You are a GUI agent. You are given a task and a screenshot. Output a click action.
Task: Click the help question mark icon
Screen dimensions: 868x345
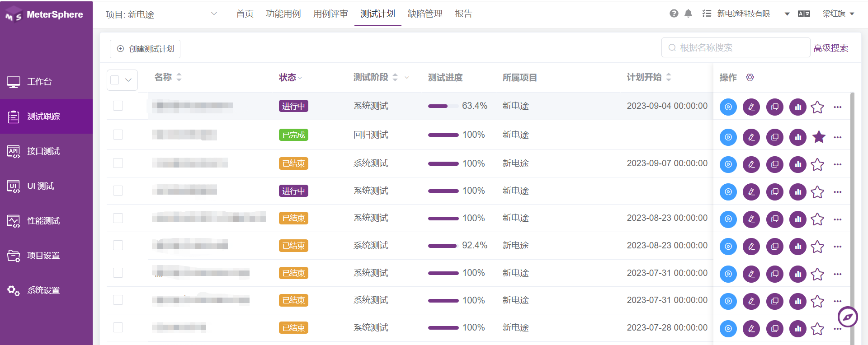click(x=674, y=14)
